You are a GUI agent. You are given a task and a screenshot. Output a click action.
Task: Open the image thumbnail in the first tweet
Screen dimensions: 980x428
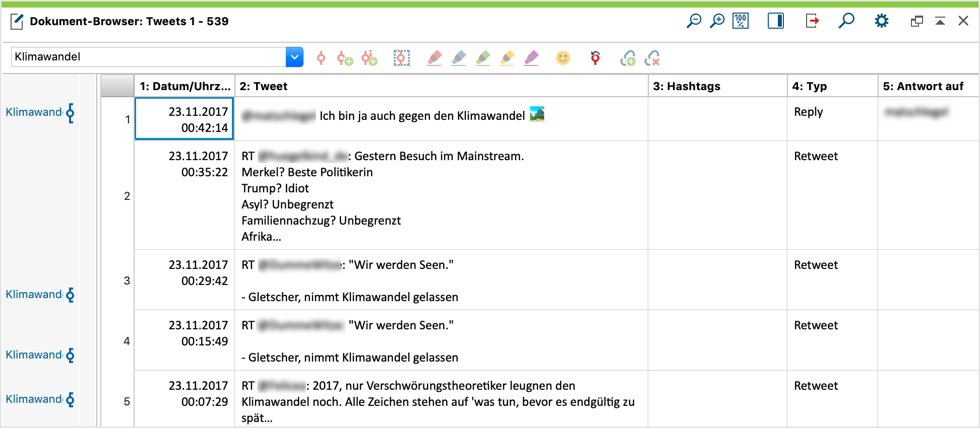click(x=537, y=114)
